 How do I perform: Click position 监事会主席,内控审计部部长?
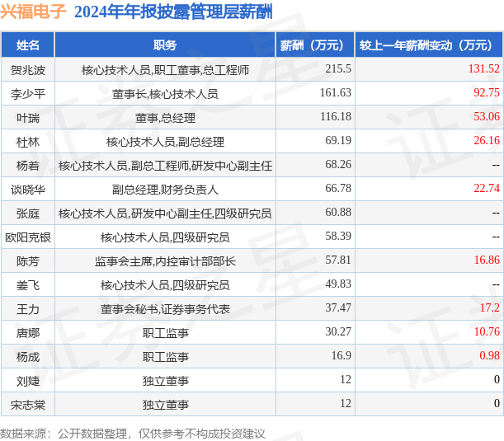(165, 261)
